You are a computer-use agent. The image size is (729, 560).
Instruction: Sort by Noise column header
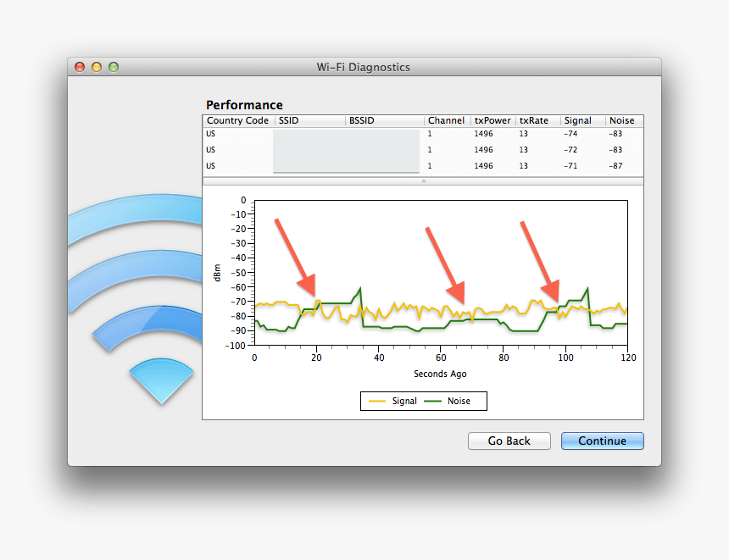624,120
